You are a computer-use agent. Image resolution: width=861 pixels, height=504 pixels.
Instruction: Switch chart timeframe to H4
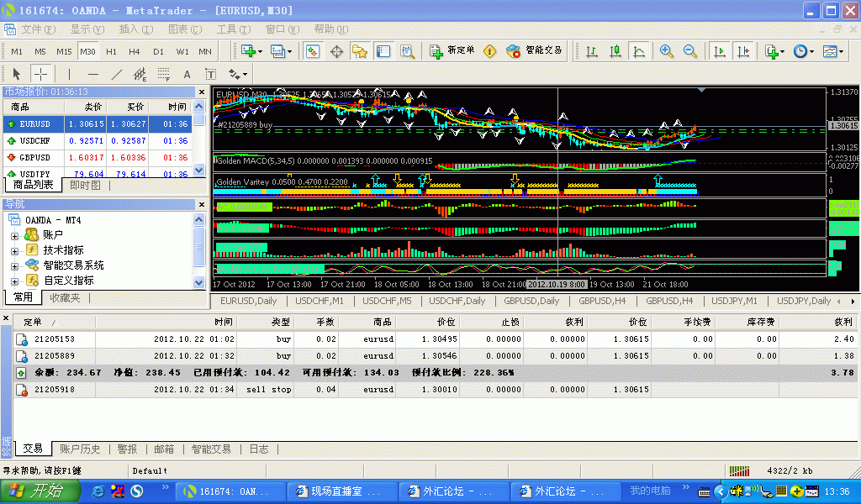tap(135, 51)
